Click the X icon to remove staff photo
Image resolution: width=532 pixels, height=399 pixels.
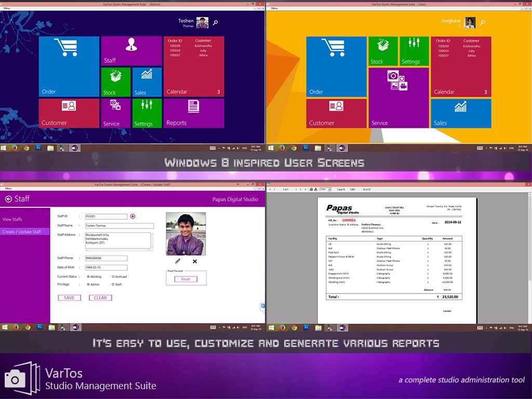(x=195, y=261)
